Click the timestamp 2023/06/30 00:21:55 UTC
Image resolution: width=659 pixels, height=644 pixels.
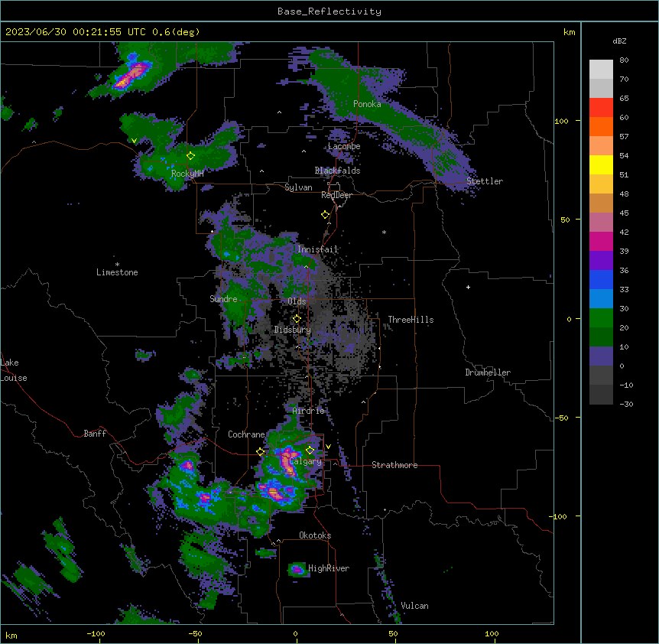(76, 32)
